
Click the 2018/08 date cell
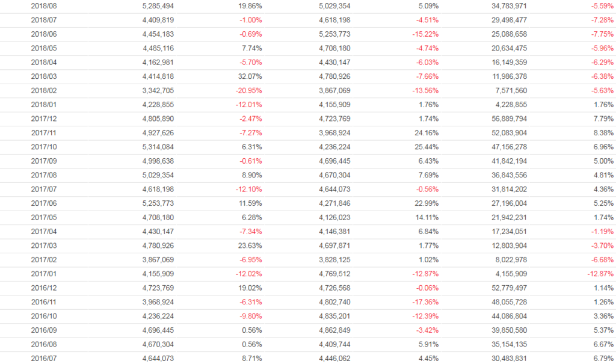(43, 6)
